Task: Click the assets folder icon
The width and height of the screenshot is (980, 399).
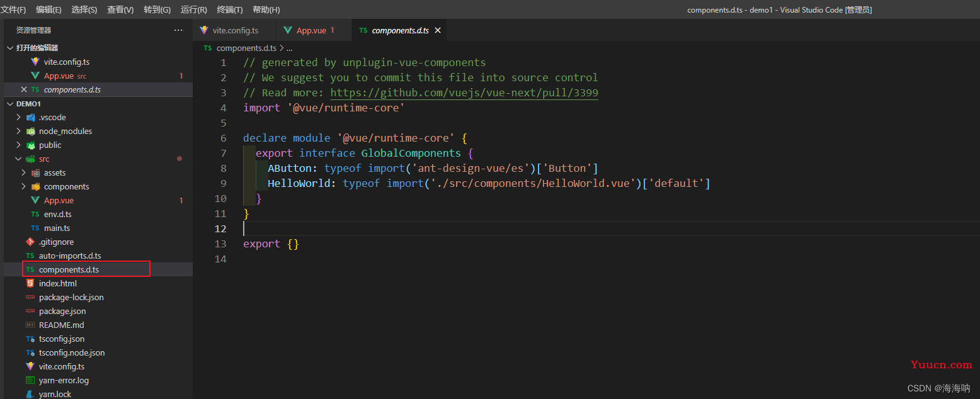Action: (x=35, y=172)
